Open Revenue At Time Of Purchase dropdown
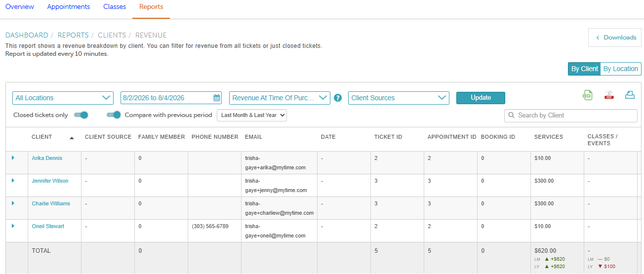644x274 pixels. (x=280, y=98)
